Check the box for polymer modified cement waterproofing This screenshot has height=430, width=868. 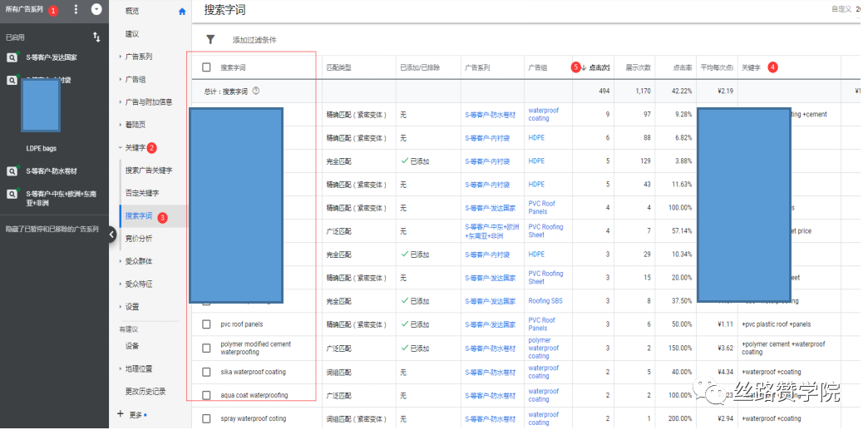point(206,348)
